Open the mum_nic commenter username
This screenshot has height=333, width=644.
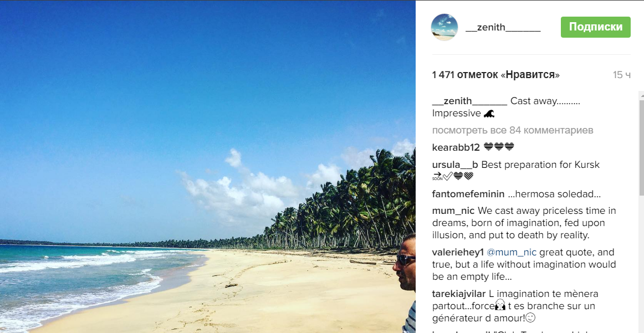click(453, 211)
